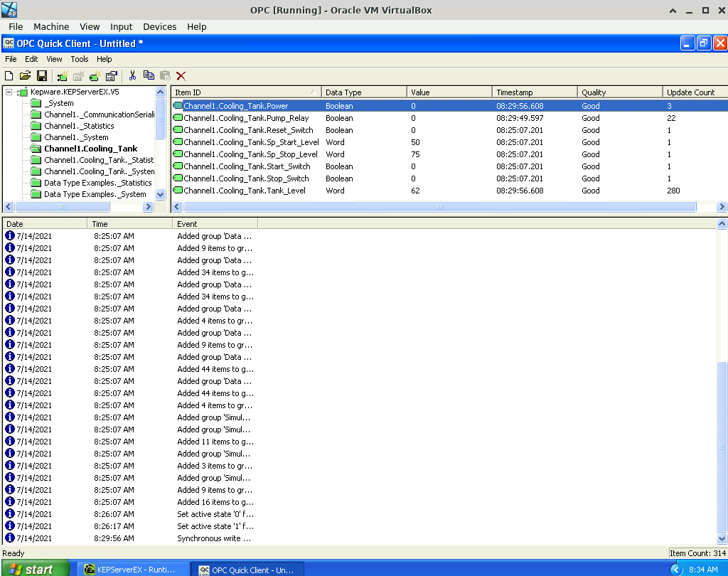Click the New Group toolbar icon
Image resolution: width=728 pixels, height=576 pixels.
tap(79, 75)
